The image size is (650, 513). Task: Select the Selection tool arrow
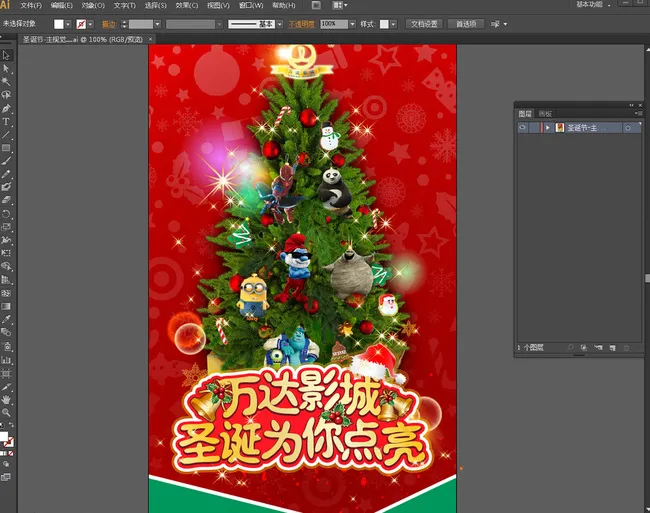pos(6,55)
